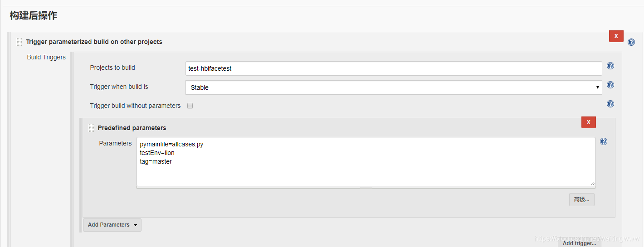This screenshot has width=644, height=247.
Task: Remove the Predefined parameters block
Action: pyautogui.click(x=588, y=122)
